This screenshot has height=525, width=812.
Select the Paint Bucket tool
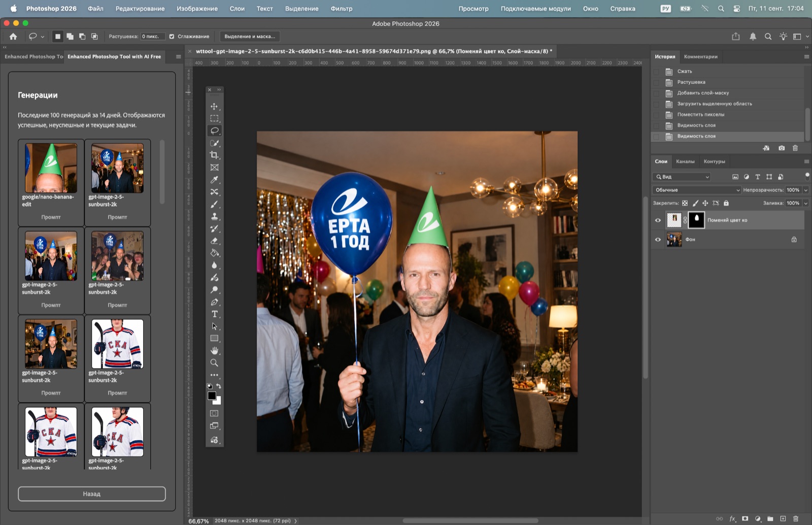[x=214, y=253]
